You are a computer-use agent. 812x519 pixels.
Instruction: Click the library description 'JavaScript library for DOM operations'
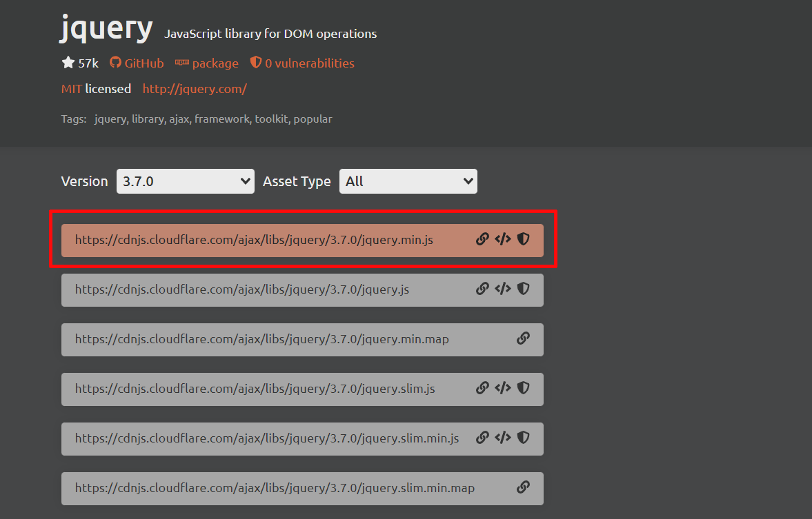click(x=270, y=34)
